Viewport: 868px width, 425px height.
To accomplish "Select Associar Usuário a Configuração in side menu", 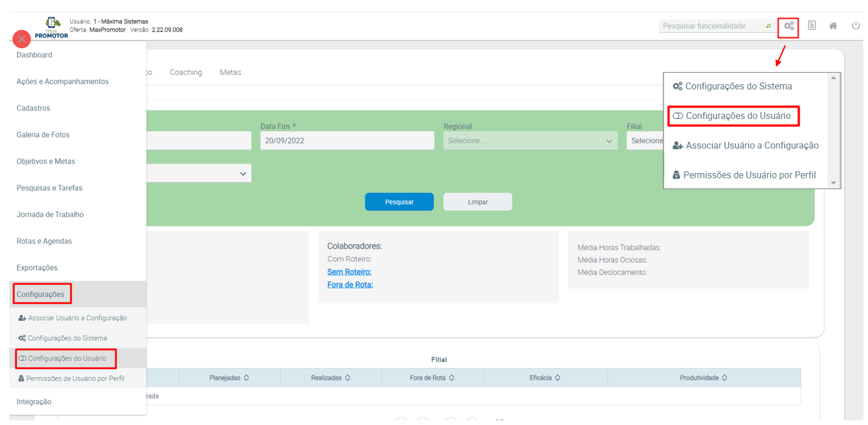I will tap(77, 318).
